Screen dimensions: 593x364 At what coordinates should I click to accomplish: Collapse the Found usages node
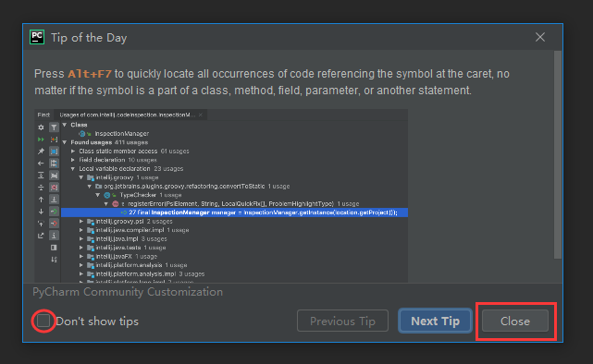65,142
